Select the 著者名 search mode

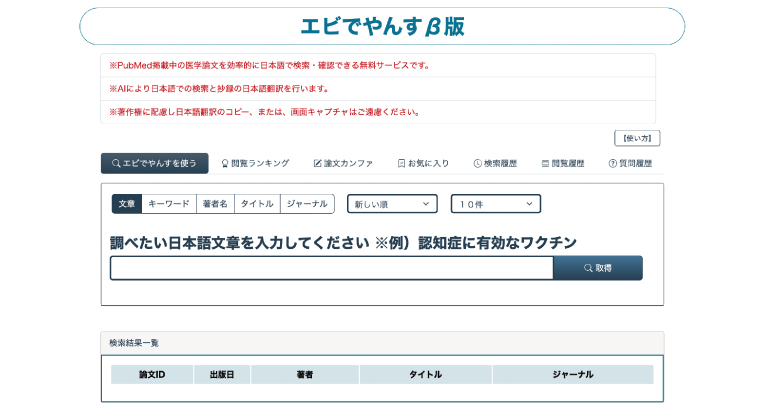tap(215, 203)
